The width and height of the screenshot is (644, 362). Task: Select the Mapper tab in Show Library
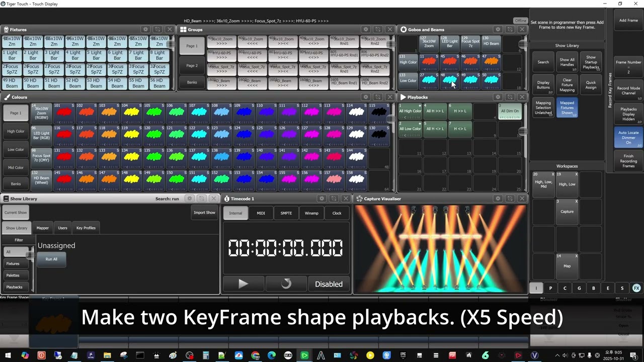(43, 228)
